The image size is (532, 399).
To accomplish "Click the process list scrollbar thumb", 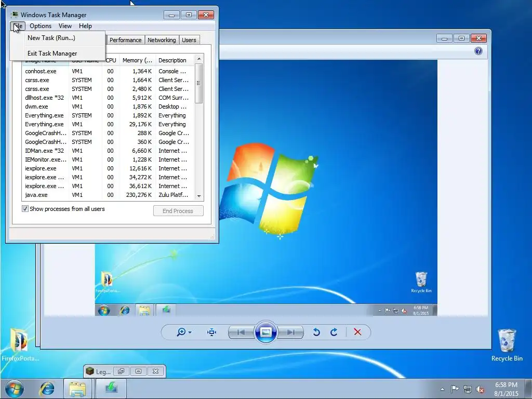I will [199, 83].
